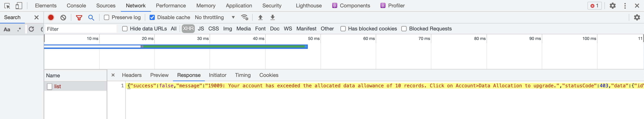The width and height of the screenshot is (644, 119).
Task: Click the inspect element picker icon
Action: tap(7, 6)
